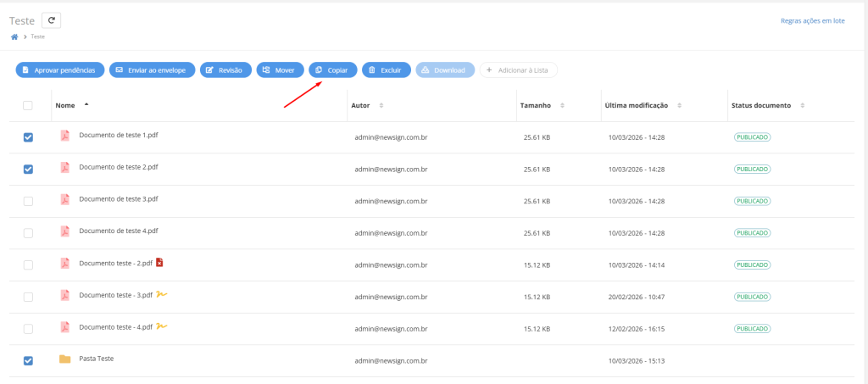Click signature icon beside Documento teste - 3.pdf
Viewport: 868px width, 384px height.
(x=161, y=294)
